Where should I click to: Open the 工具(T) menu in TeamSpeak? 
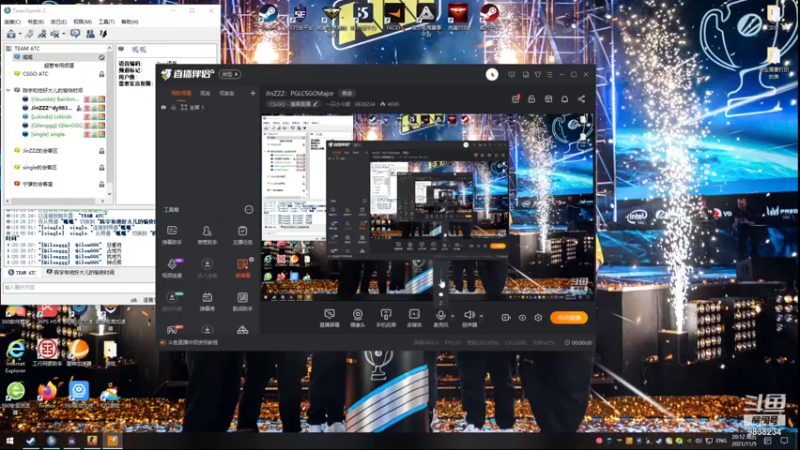click(x=106, y=22)
